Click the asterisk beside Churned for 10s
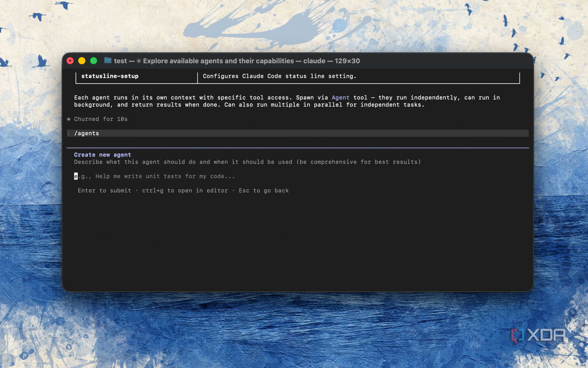This screenshot has height=368, width=588. [69, 119]
